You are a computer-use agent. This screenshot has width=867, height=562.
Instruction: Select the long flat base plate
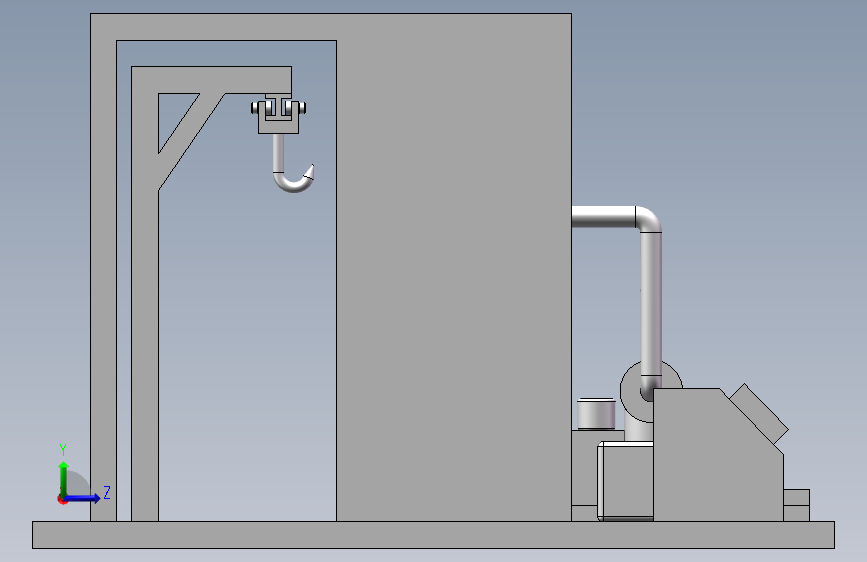tap(433, 535)
